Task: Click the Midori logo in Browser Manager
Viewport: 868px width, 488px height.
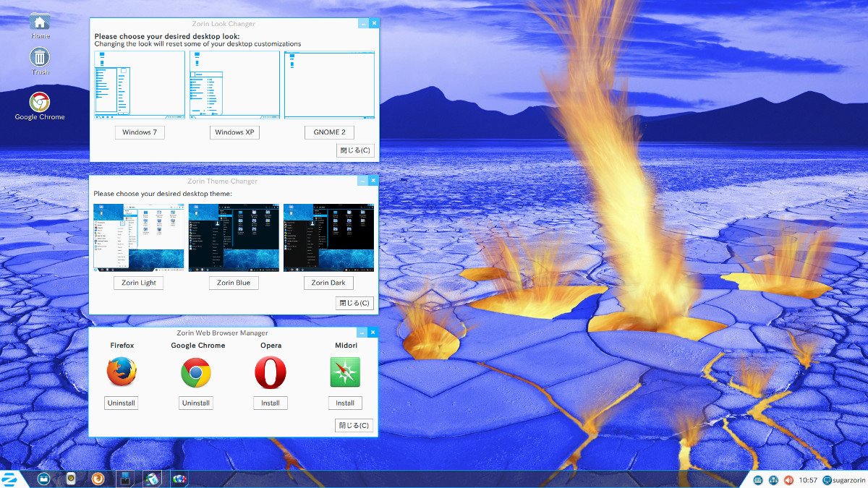Action: point(345,372)
